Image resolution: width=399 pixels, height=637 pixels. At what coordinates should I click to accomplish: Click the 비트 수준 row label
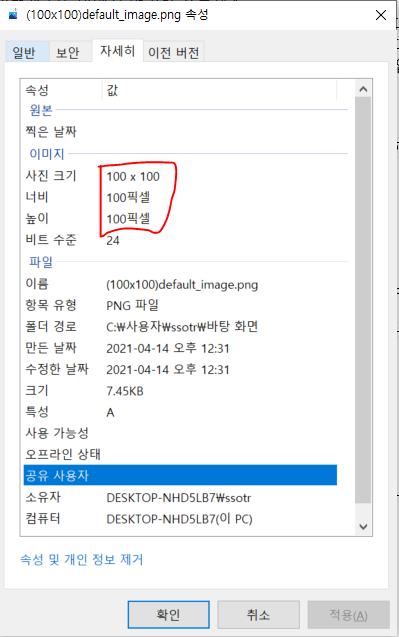click(x=51, y=240)
